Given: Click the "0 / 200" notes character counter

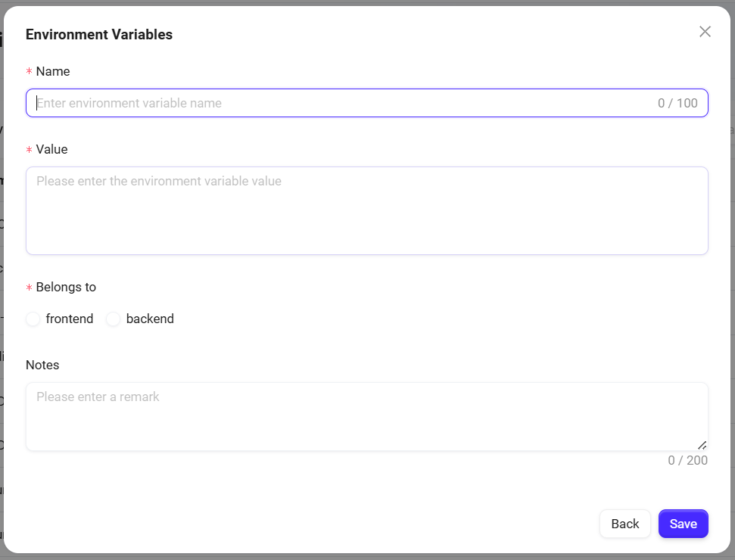Looking at the screenshot, I should (687, 460).
